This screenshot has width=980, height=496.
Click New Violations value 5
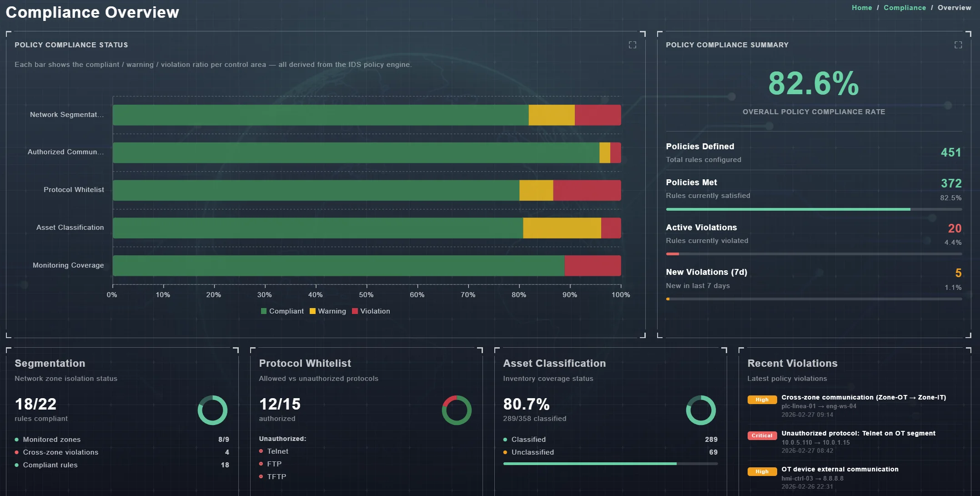click(958, 273)
